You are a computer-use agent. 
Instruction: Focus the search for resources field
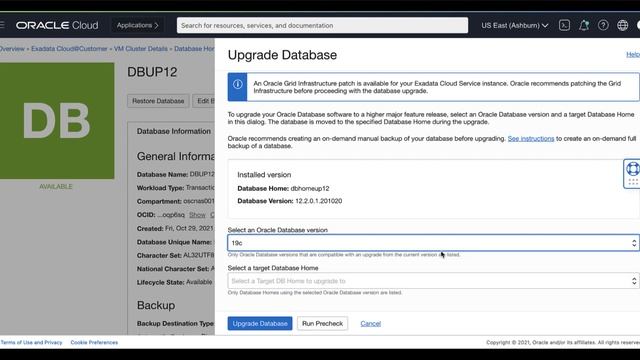pyautogui.click(x=322, y=25)
